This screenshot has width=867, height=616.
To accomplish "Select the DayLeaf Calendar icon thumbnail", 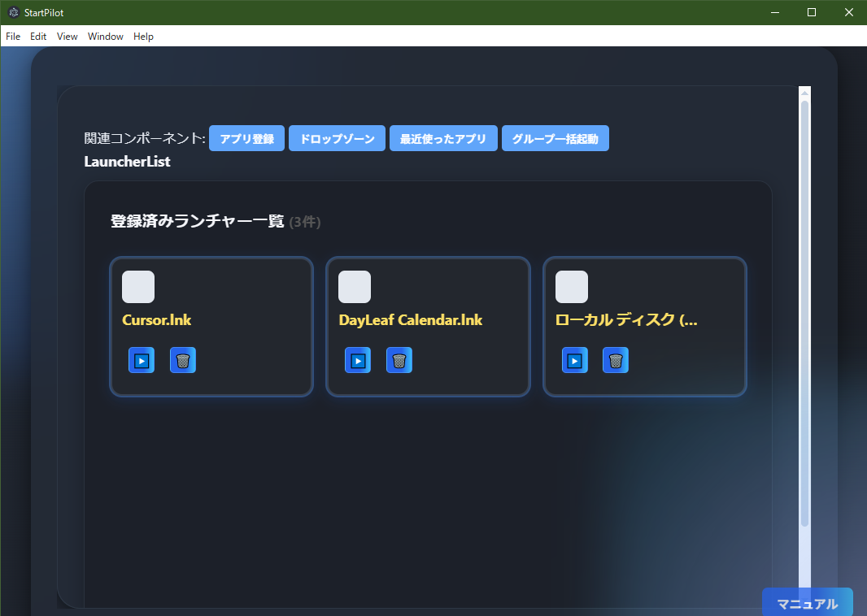I will [x=355, y=286].
